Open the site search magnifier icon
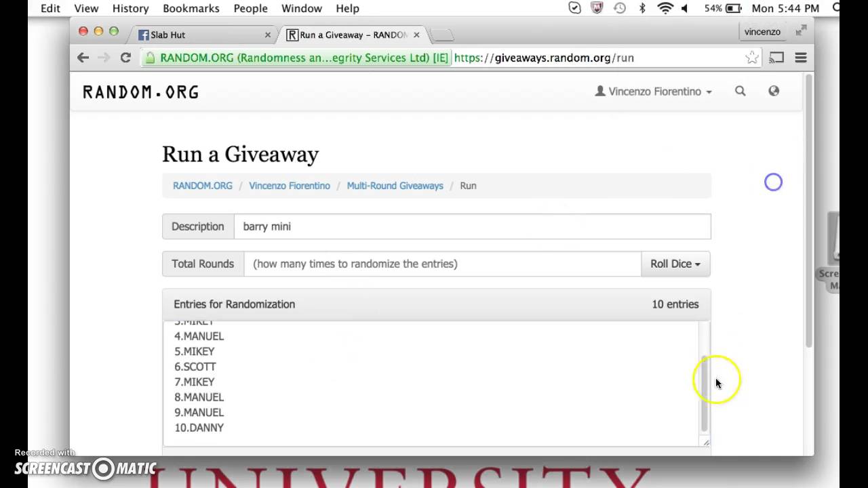868x488 pixels. pyautogui.click(x=740, y=91)
